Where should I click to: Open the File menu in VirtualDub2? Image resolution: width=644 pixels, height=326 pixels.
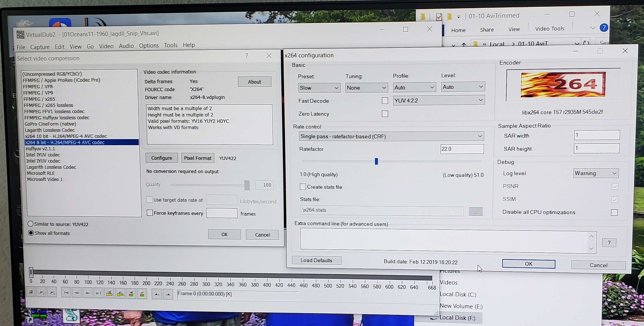tap(21, 47)
